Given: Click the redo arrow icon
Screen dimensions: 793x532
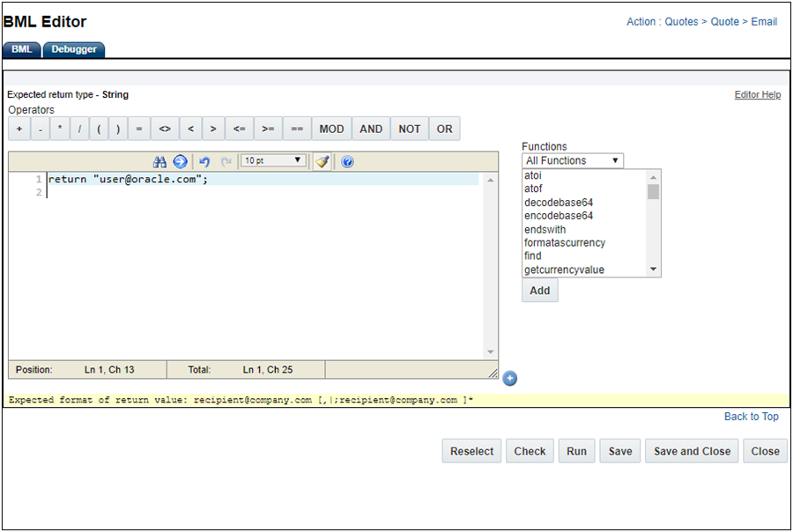Looking at the screenshot, I should tap(226, 161).
